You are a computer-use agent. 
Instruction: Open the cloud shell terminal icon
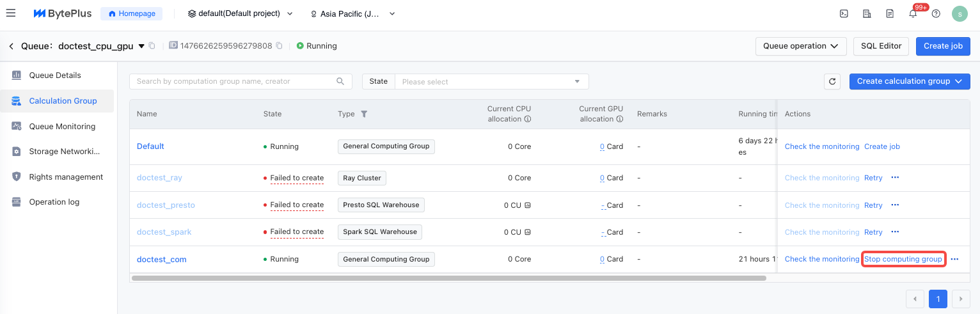(844, 13)
